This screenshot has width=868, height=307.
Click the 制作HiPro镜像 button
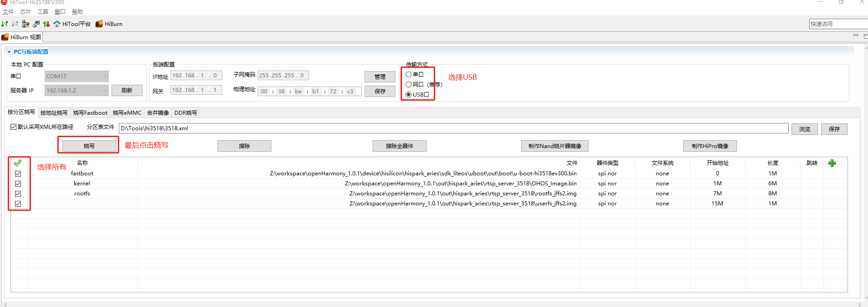tap(710, 146)
